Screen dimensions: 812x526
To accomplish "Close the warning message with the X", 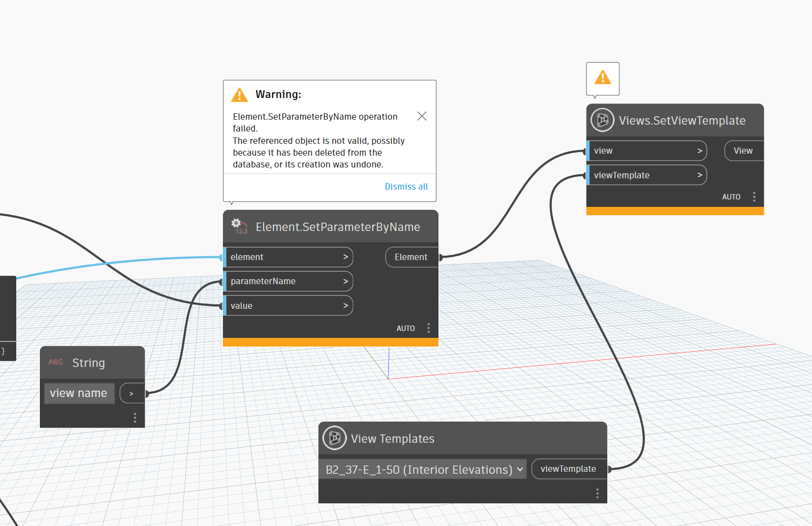I will tap(422, 116).
